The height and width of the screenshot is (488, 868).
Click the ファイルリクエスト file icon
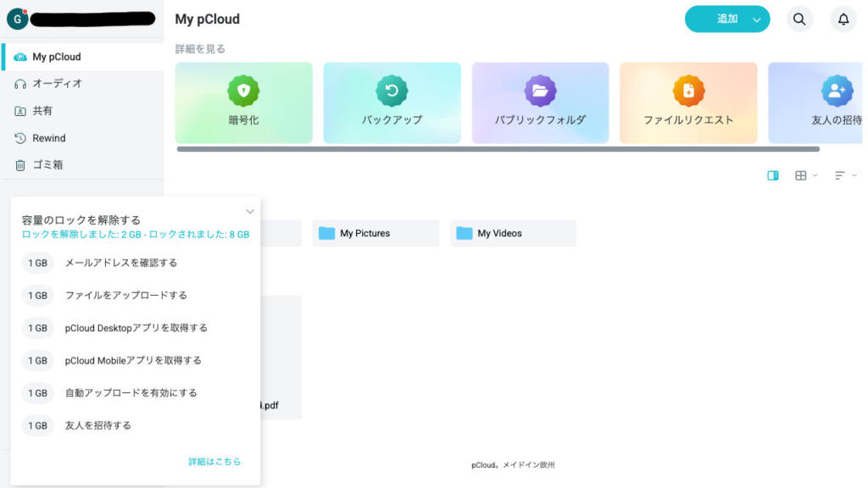coord(688,91)
